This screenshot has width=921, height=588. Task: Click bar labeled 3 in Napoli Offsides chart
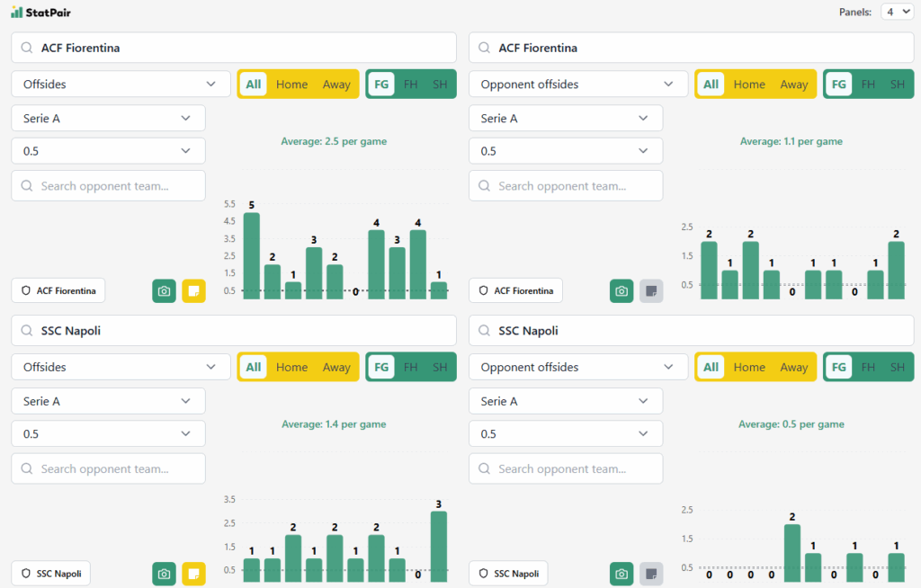439,547
